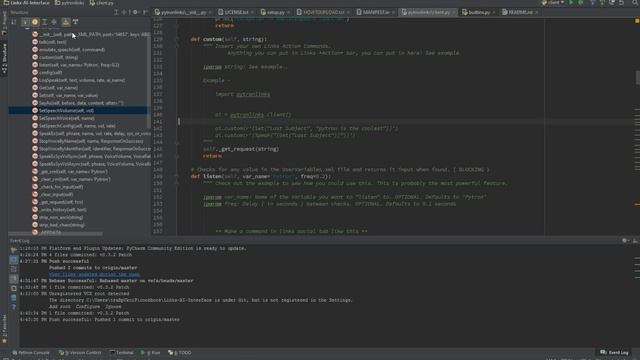Viewport: 640px width, 360px height.
Task: Click Linkz-AI-Interface breadcrumb in navigation bar
Action: [27, 3]
